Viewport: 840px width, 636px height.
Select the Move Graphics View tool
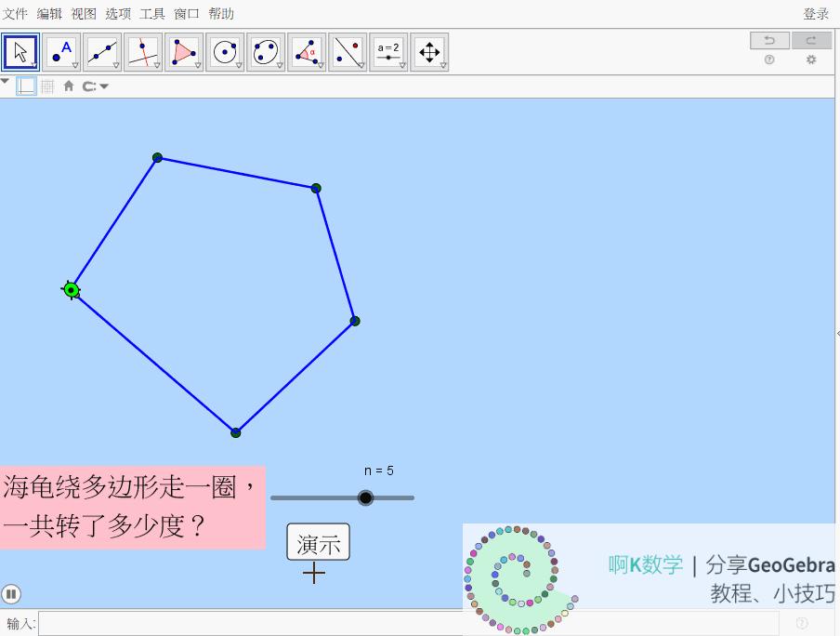tap(429, 51)
